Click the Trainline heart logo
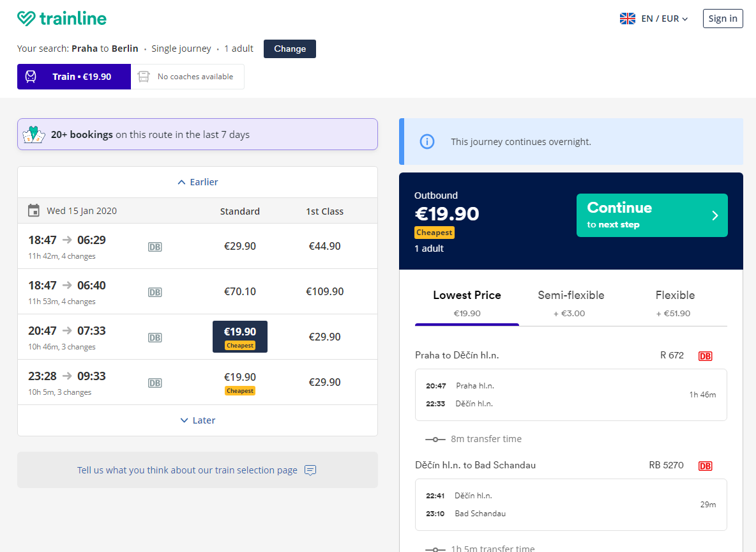The image size is (756, 552). tap(26, 19)
